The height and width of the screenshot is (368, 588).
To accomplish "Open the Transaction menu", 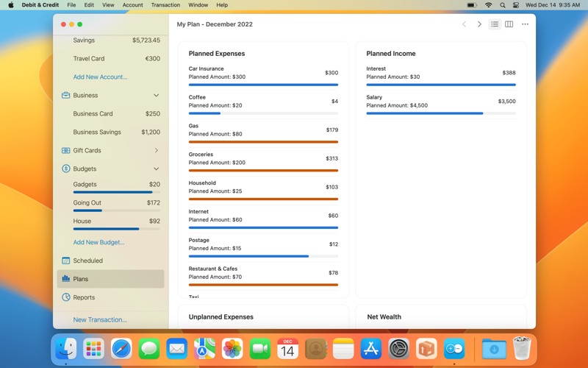I will point(165,5).
